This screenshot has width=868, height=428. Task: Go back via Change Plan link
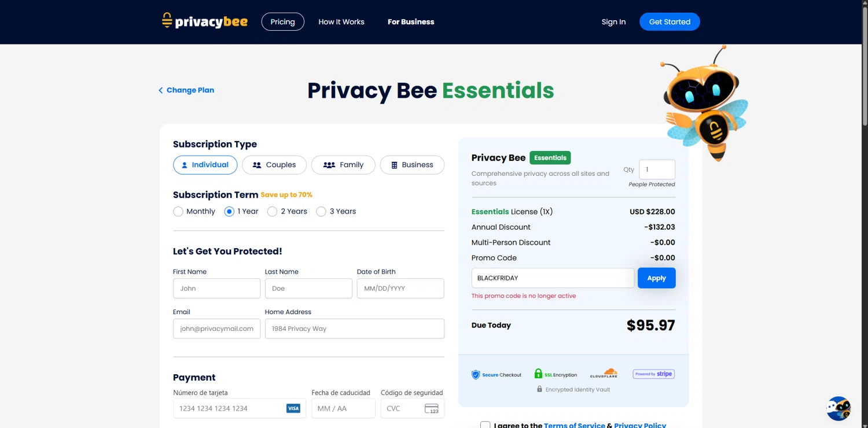click(x=186, y=90)
